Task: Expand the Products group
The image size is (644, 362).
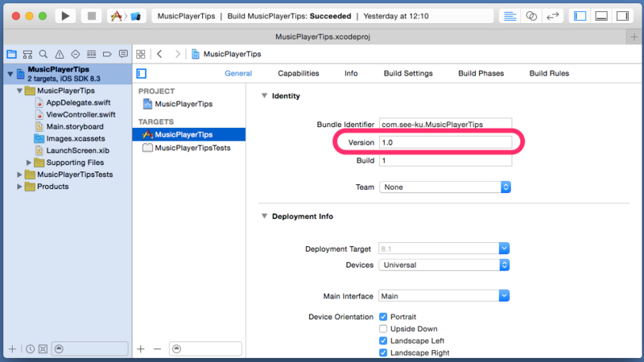Action: pyautogui.click(x=19, y=187)
